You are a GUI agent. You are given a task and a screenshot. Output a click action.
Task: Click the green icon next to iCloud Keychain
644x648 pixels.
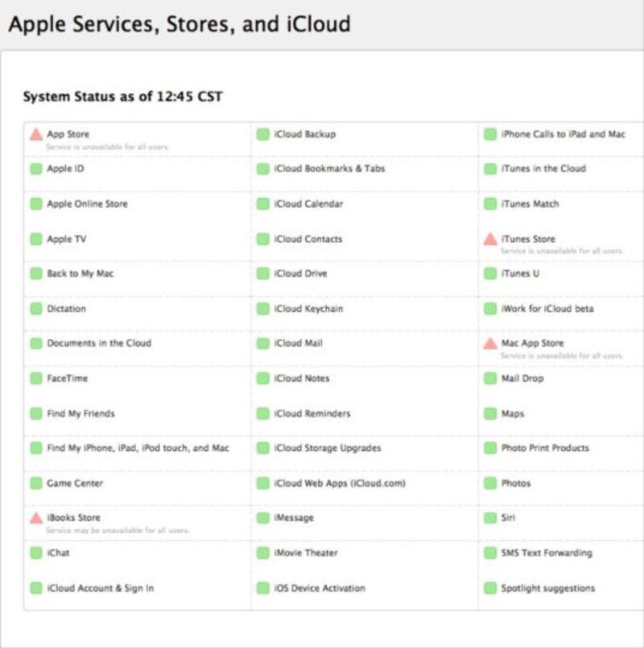pyautogui.click(x=263, y=309)
